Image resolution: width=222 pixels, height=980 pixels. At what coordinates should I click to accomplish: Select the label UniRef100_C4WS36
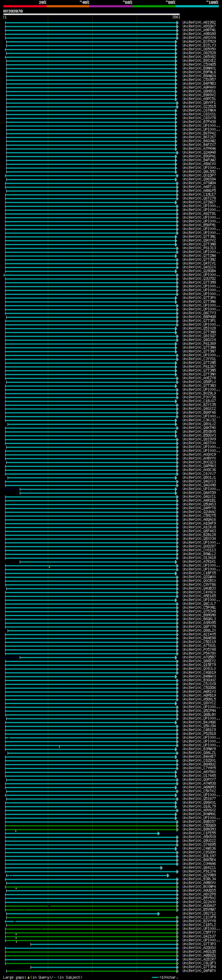coord(199,848)
